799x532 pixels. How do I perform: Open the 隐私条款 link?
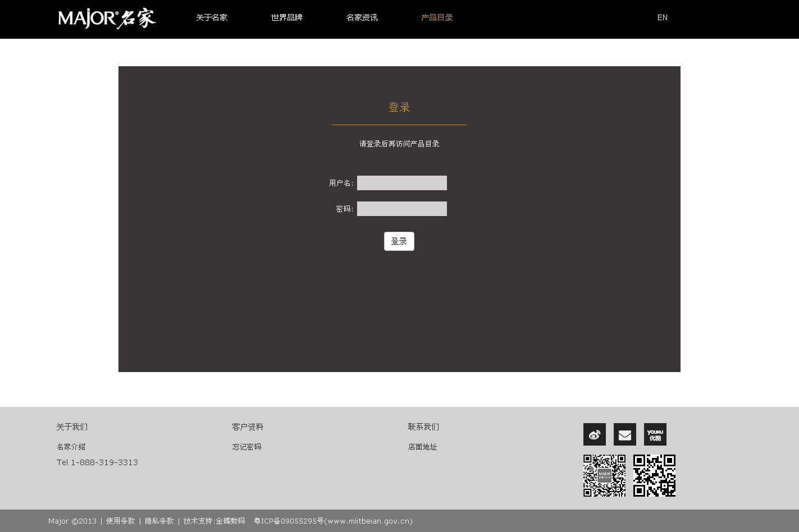[x=159, y=521]
